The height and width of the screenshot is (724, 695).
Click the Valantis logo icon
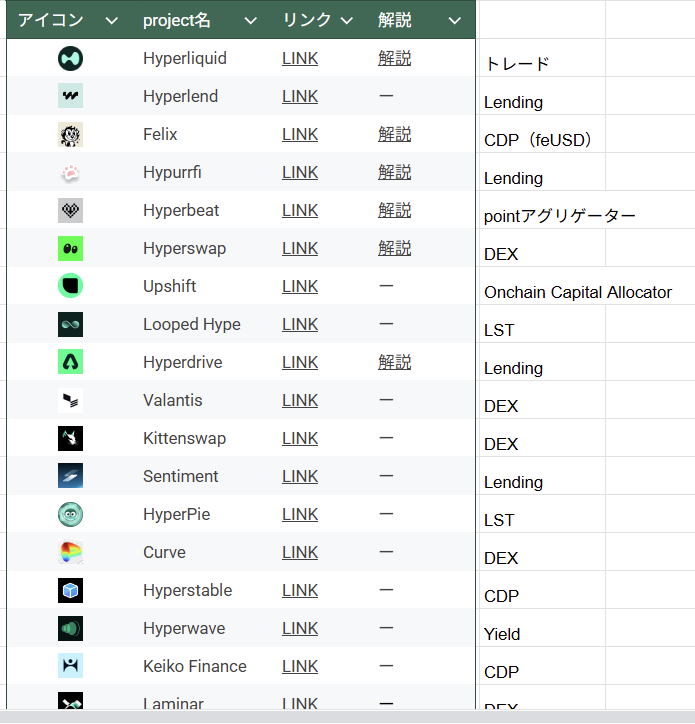tap(70, 400)
